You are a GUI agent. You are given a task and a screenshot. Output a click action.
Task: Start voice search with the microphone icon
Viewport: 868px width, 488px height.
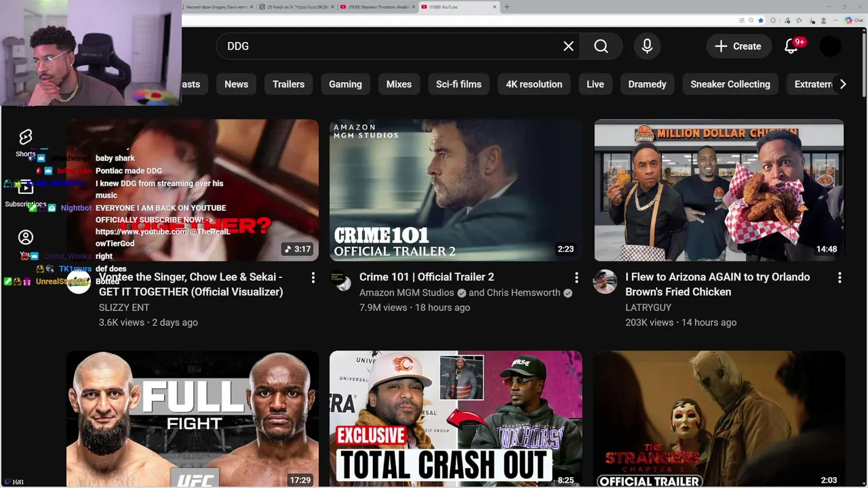pyautogui.click(x=647, y=46)
